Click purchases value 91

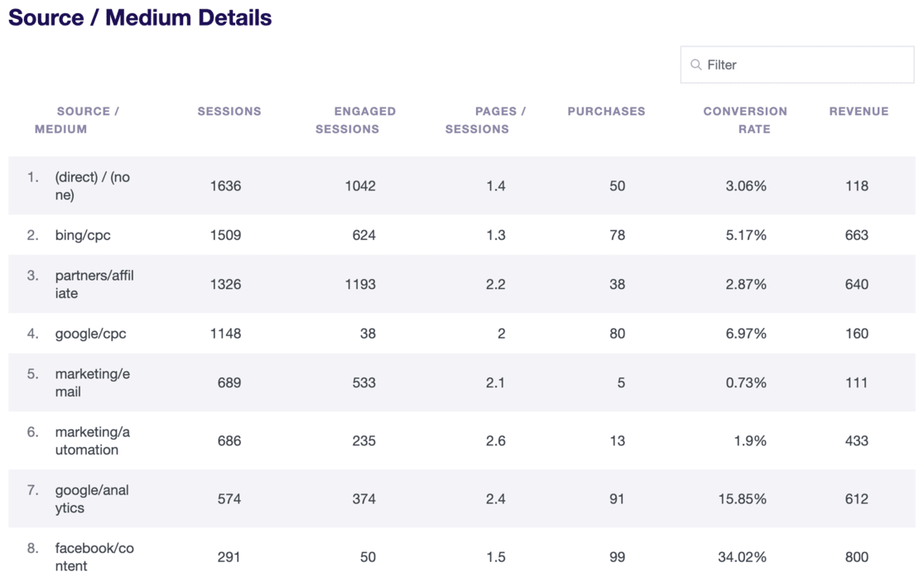[x=617, y=499]
